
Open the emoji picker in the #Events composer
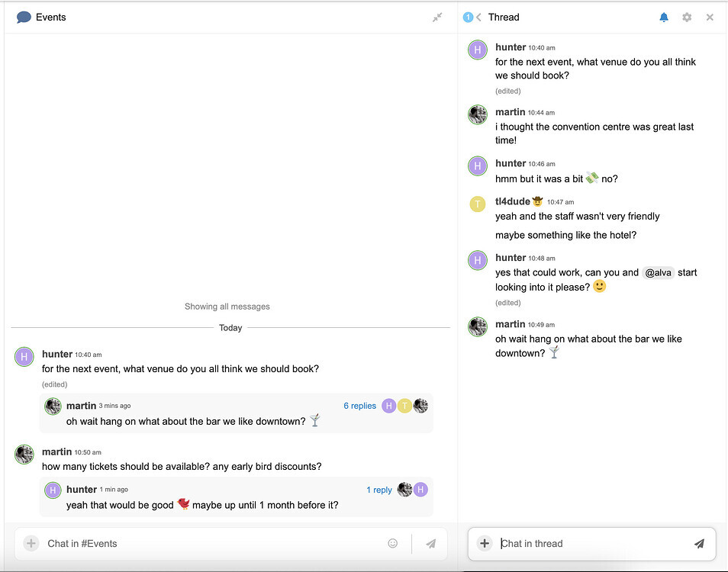tap(392, 543)
